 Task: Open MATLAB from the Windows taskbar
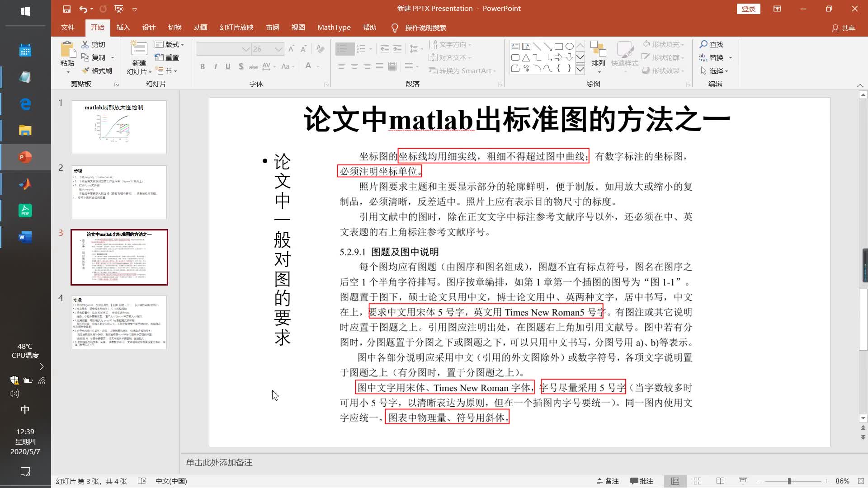25,184
